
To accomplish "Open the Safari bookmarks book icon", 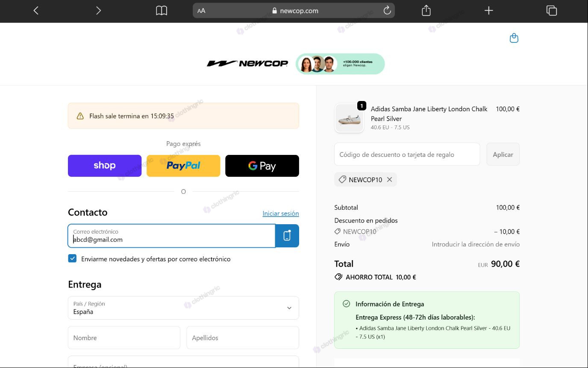I will coord(162,11).
